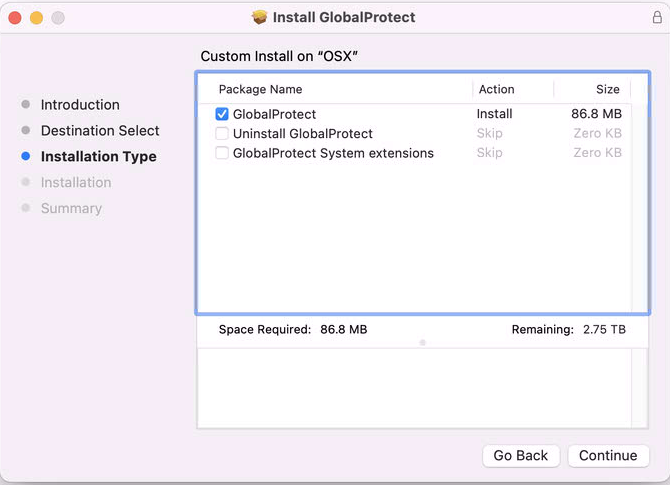Uncheck the GlobalProtect package checkbox
This screenshot has height=485, width=670.
point(222,114)
